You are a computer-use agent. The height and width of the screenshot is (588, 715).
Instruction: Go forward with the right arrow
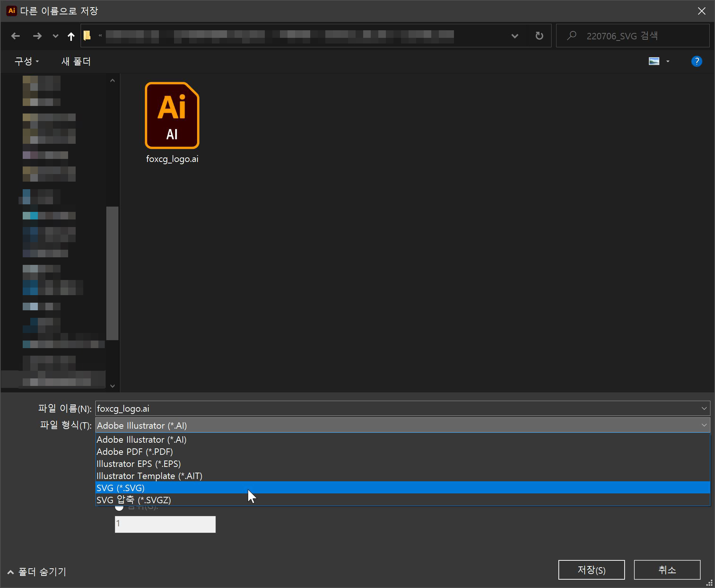click(x=37, y=36)
